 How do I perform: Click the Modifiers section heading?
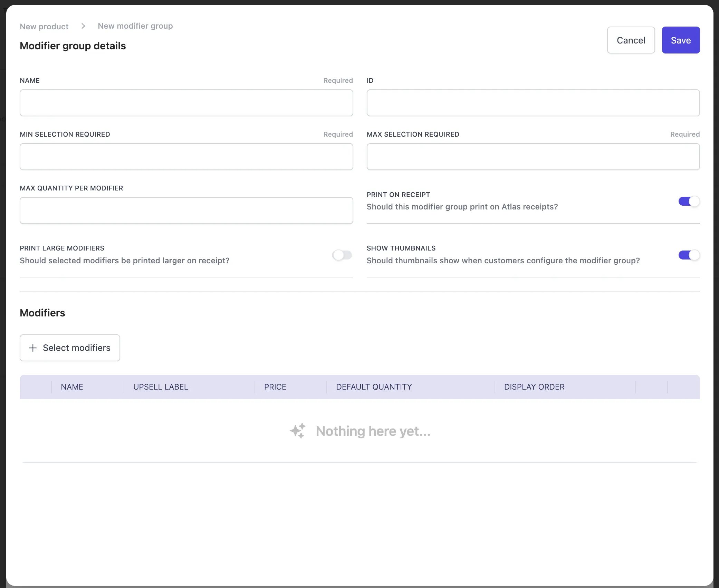pyautogui.click(x=42, y=313)
